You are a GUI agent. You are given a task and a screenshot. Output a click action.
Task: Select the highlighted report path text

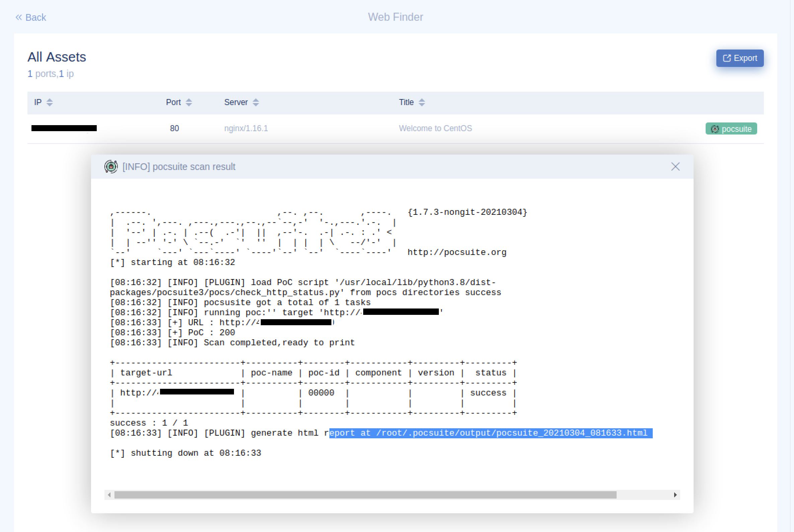(x=490, y=433)
